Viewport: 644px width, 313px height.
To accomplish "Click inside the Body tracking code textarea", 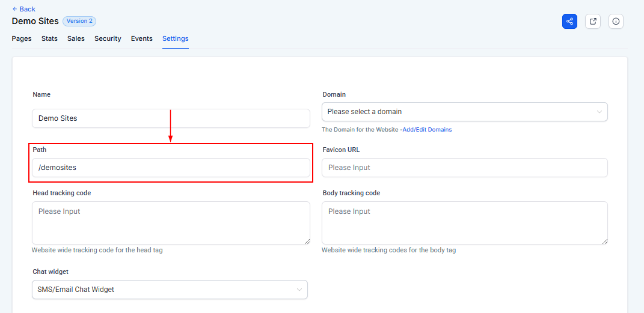I will (464, 222).
